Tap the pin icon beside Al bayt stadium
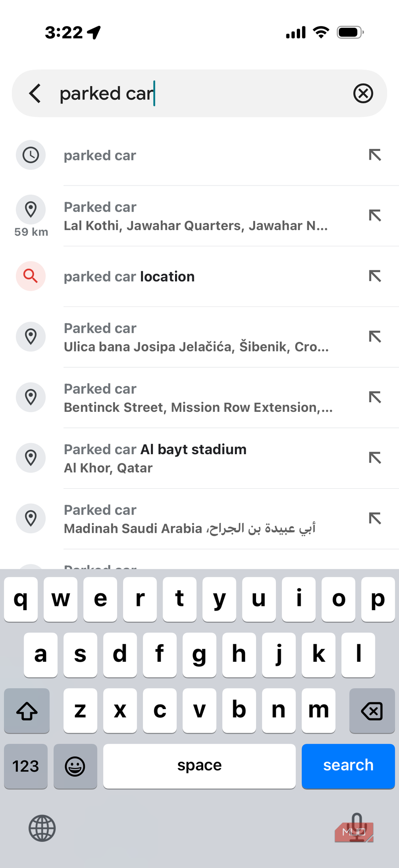This screenshot has height=868, width=399. click(31, 458)
